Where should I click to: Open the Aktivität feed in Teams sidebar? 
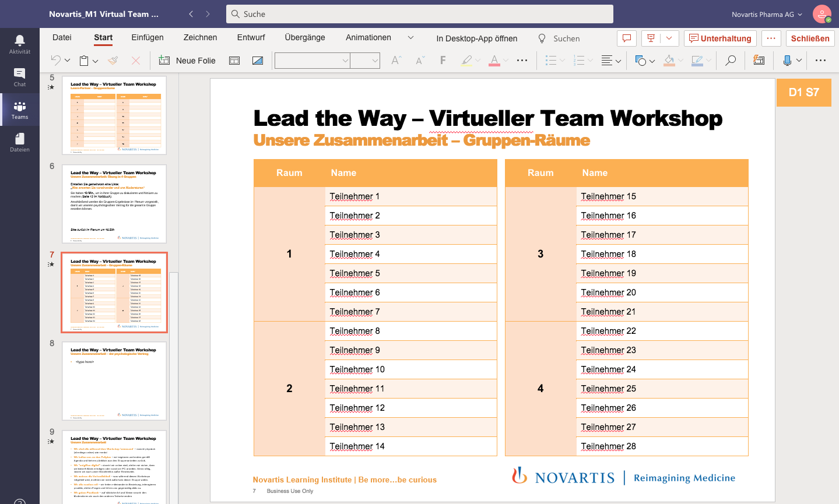point(20,44)
